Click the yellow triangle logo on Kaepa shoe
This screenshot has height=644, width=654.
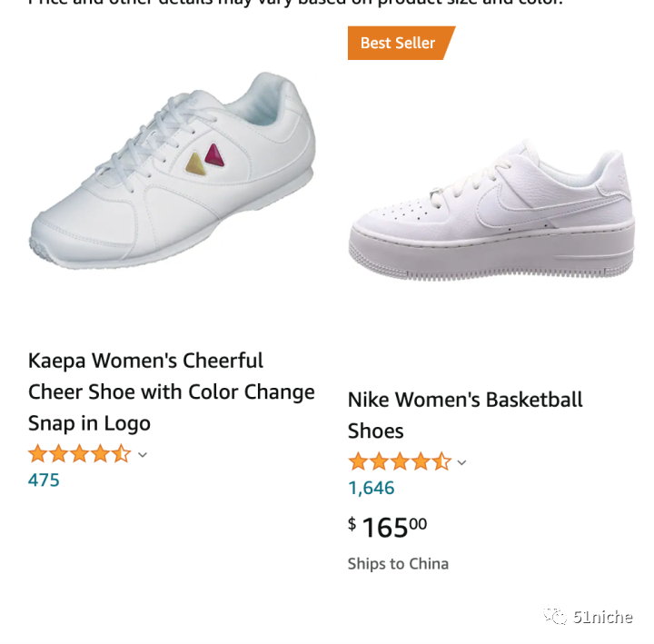[195, 163]
